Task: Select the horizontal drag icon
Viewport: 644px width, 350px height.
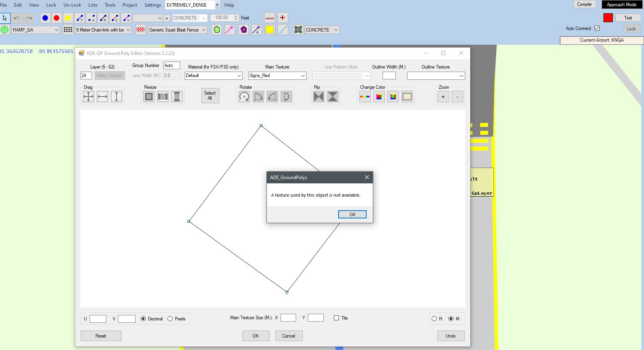Action: (102, 97)
